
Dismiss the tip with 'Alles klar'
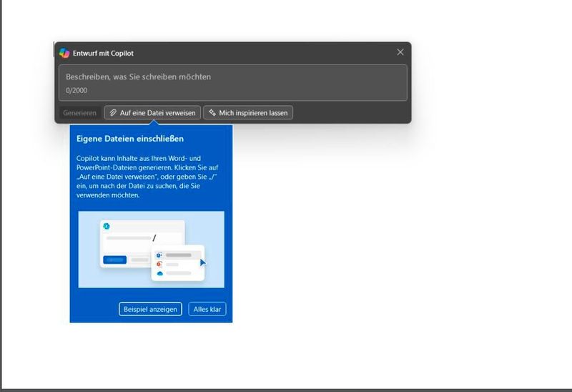coord(207,309)
